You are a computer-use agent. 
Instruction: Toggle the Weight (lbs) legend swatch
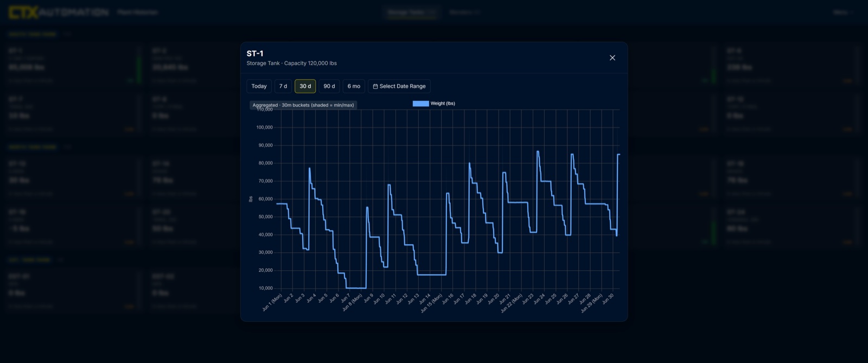coord(420,104)
